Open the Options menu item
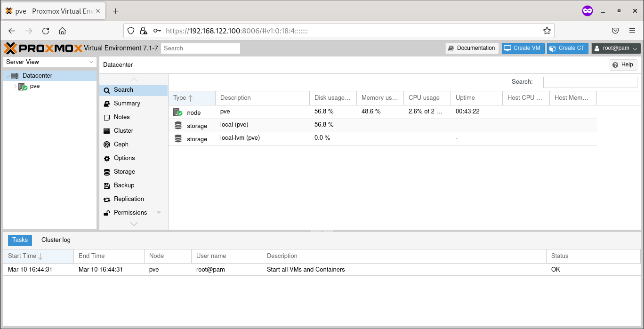The image size is (644, 329). 133,158
